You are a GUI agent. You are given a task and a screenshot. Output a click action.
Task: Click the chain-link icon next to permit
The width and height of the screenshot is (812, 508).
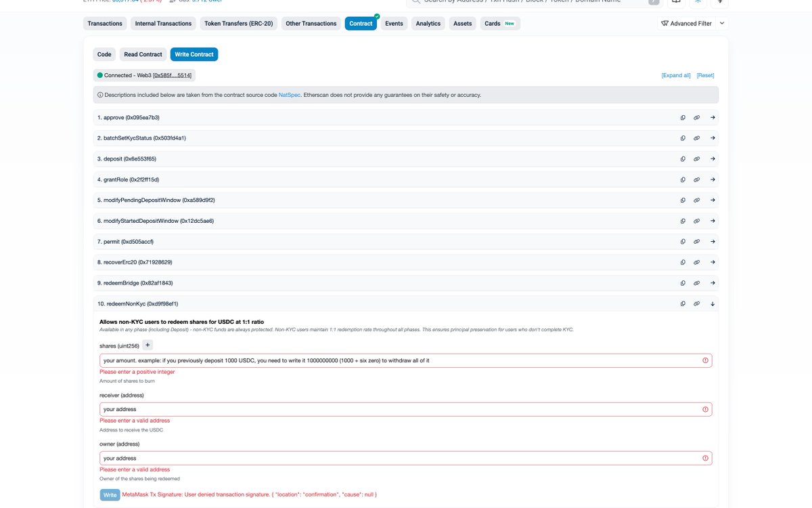(696, 241)
